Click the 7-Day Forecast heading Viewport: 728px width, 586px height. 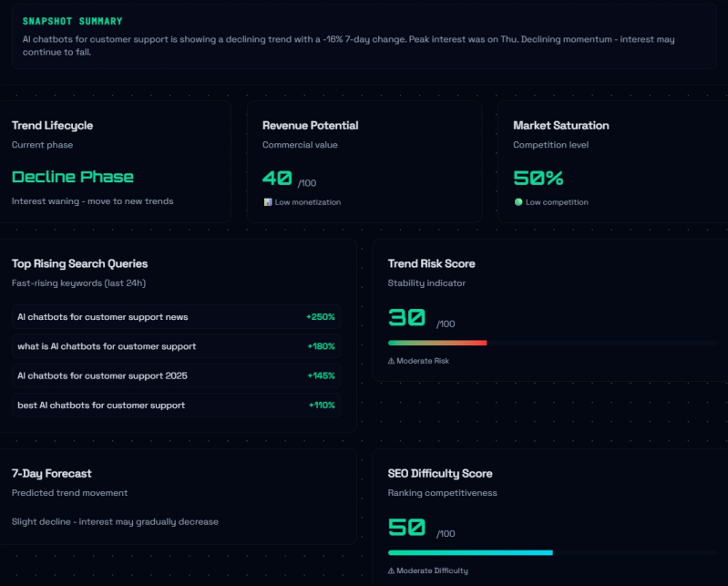[x=52, y=474]
